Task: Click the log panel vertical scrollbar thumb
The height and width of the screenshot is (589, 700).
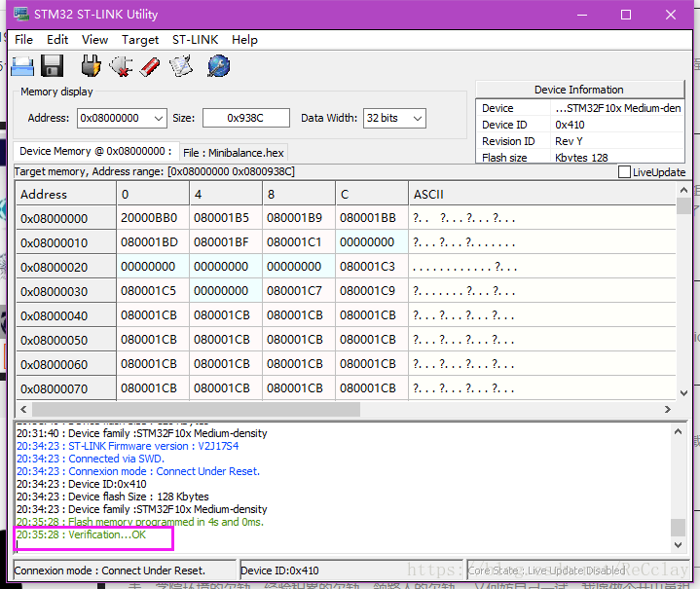Action: pos(678,527)
